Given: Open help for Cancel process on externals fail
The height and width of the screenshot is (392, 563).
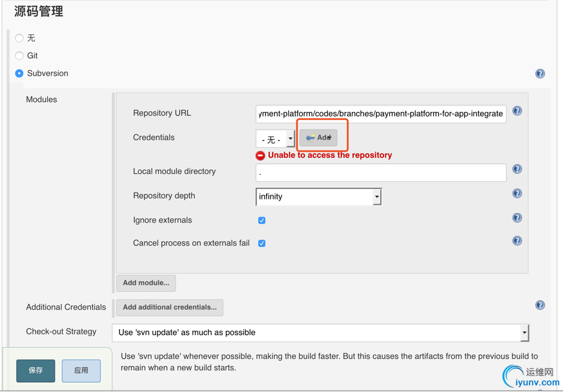Looking at the screenshot, I should [517, 241].
